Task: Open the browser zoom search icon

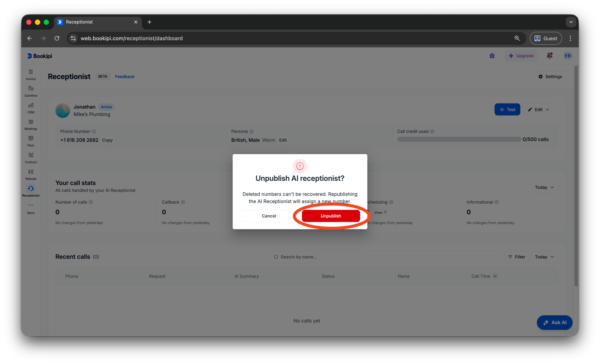Action: click(x=517, y=38)
